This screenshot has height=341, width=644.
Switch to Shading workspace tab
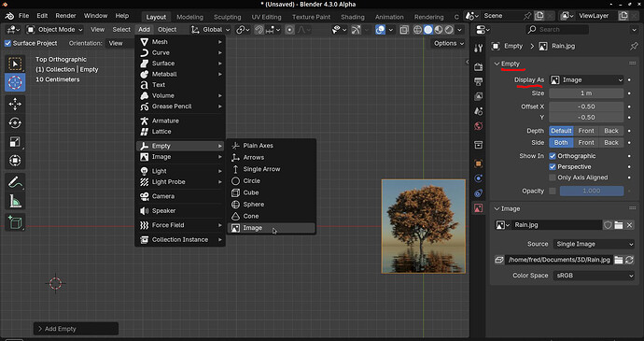click(x=353, y=17)
